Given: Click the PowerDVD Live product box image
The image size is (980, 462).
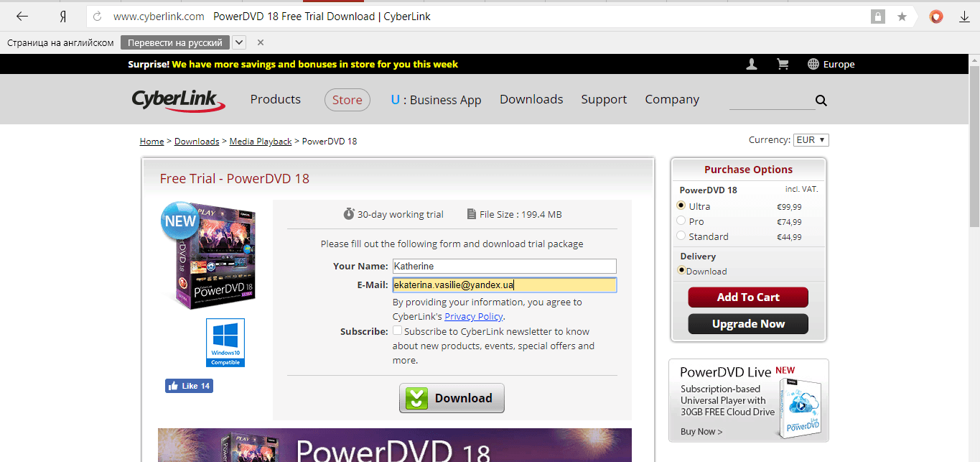Looking at the screenshot, I should [800, 408].
